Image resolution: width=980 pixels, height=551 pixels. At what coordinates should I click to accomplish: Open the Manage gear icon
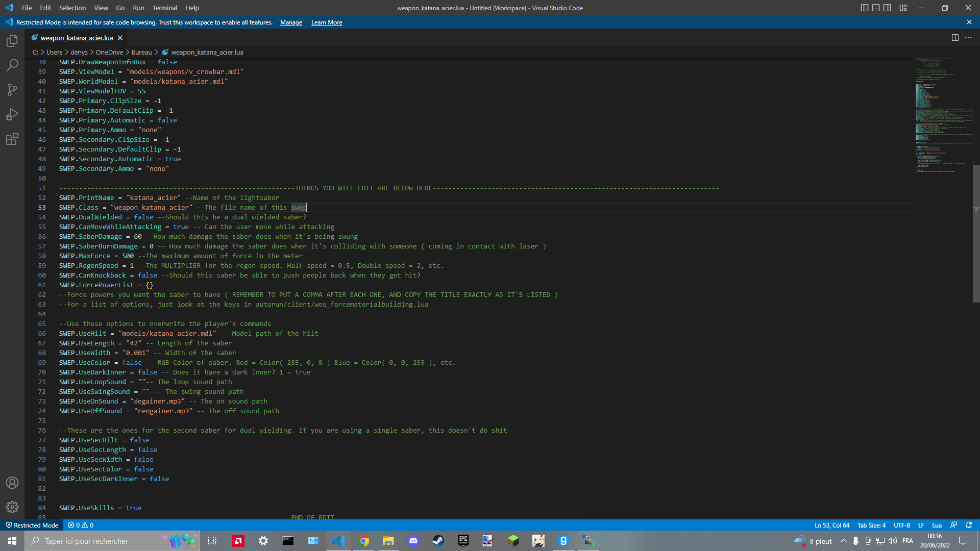(12, 507)
